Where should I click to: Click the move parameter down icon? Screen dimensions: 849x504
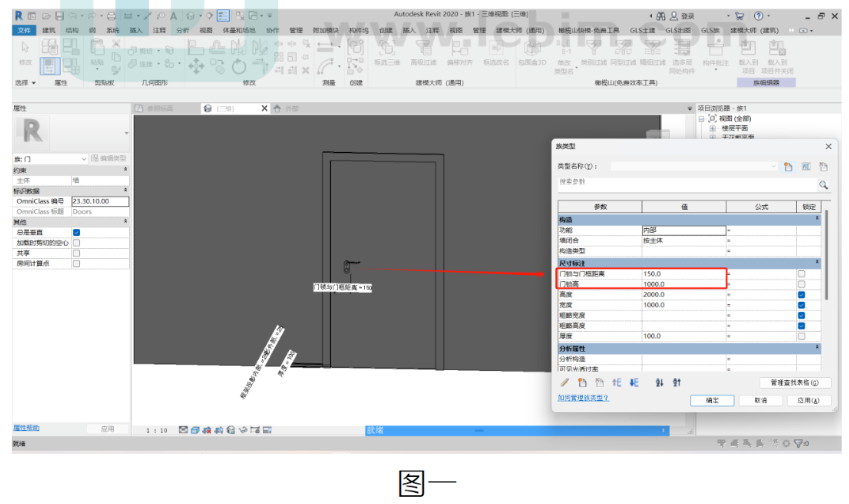pos(634,383)
